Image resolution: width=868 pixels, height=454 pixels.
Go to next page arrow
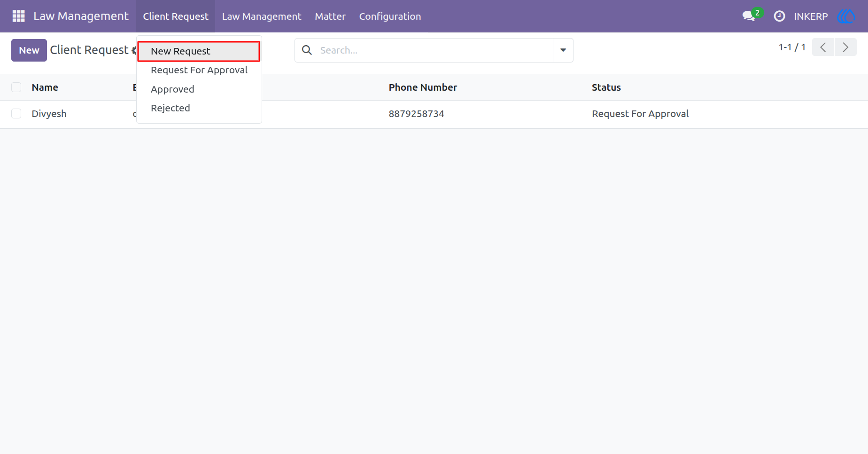845,47
